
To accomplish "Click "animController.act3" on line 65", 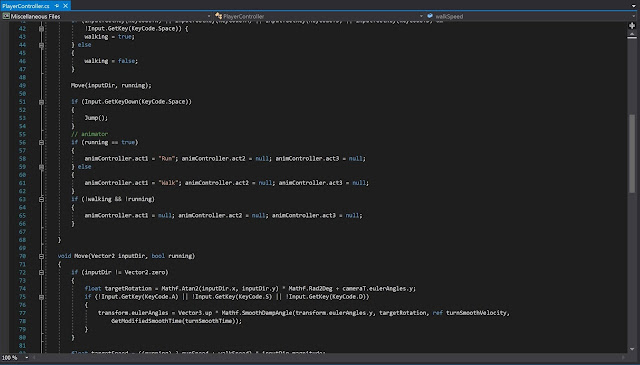I will coord(304,215).
